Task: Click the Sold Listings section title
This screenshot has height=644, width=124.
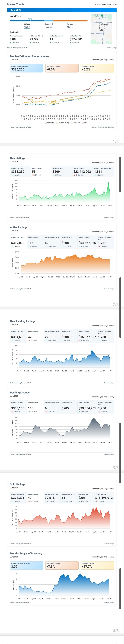Action: (x=18, y=484)
